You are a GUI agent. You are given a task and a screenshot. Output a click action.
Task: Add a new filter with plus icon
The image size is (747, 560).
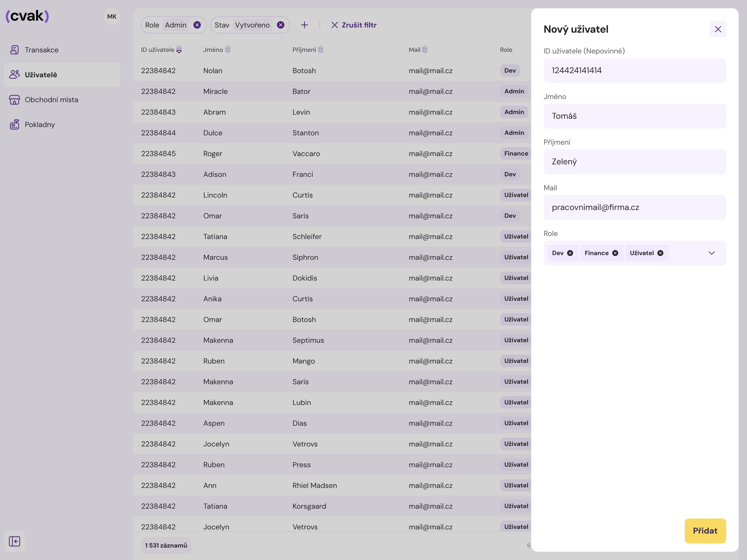(304, 25)
